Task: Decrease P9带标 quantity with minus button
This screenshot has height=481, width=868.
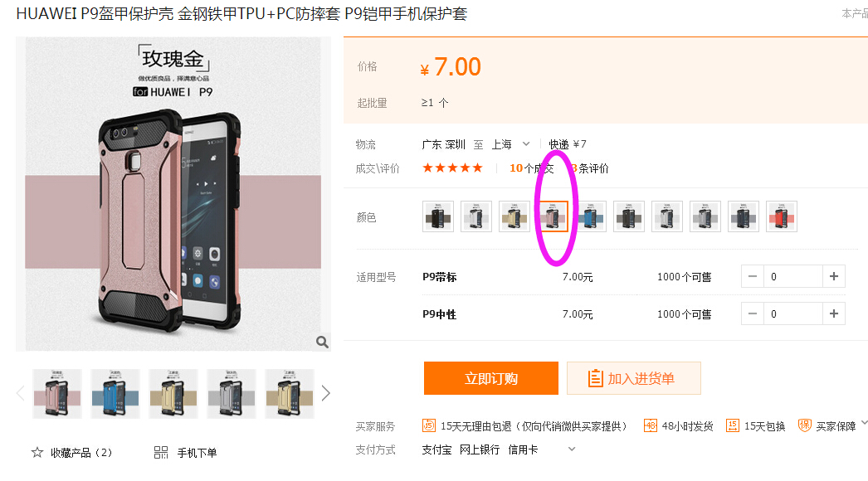Action: 753,276
